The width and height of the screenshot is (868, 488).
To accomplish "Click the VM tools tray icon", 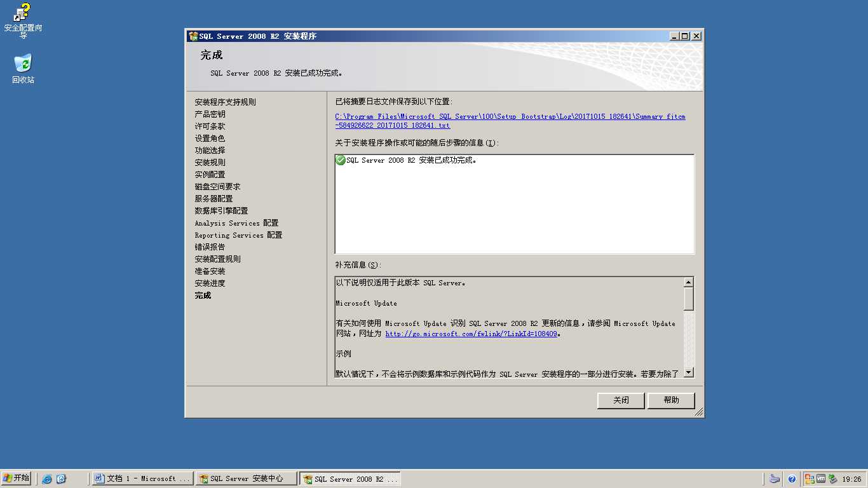I will pos(820,479).
